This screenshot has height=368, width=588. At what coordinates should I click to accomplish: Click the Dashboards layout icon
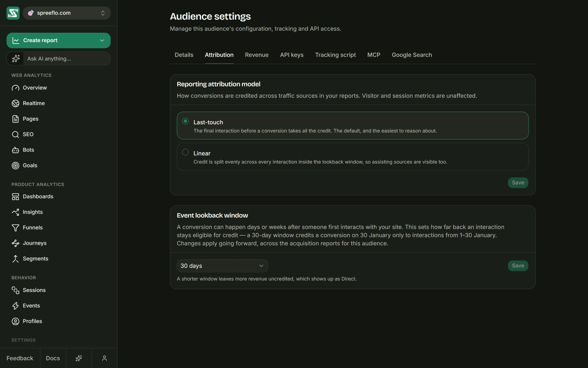pos(15,197)
